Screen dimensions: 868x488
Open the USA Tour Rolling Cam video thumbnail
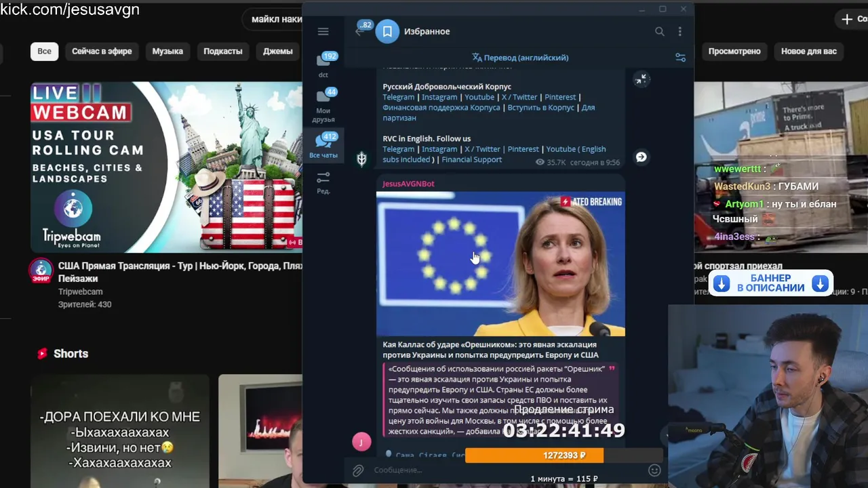[166, 167]
